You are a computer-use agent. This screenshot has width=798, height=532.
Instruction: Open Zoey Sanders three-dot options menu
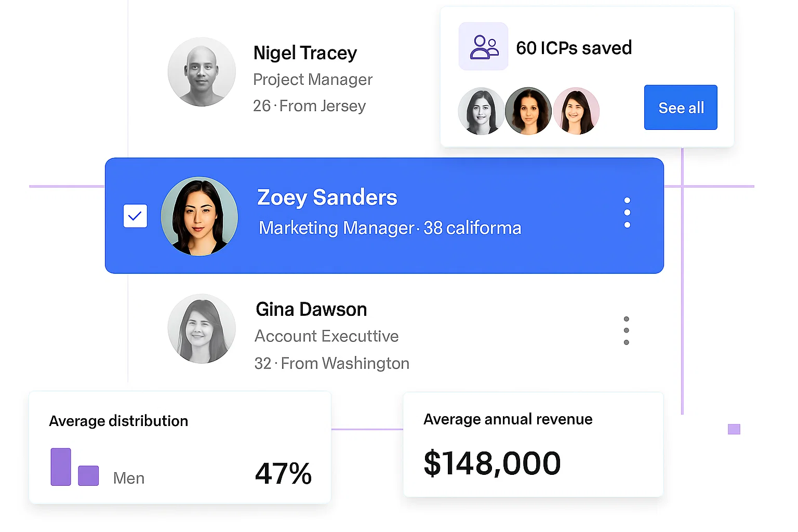[x=627, y=212]
